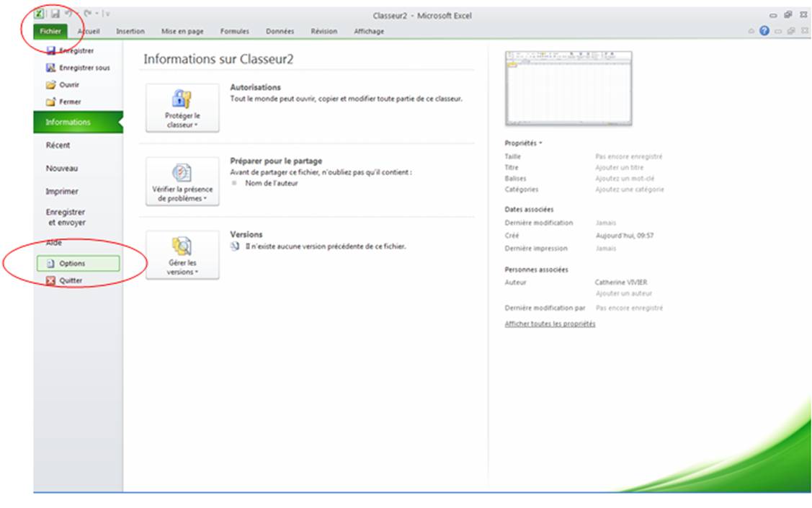Click the Redo arrow in quick access toolbar
The height and width of the screenshot is (508, 812).
[87, 14]
